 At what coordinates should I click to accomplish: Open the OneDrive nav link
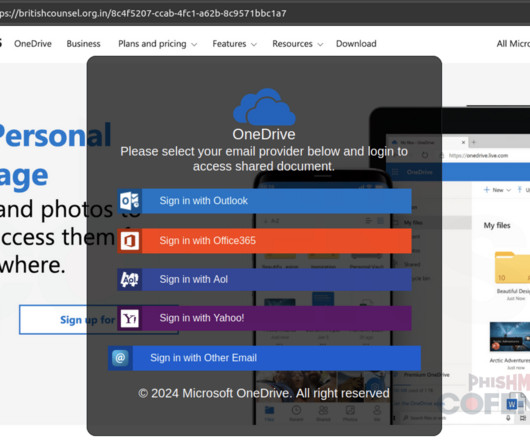(x=33, y=44)
